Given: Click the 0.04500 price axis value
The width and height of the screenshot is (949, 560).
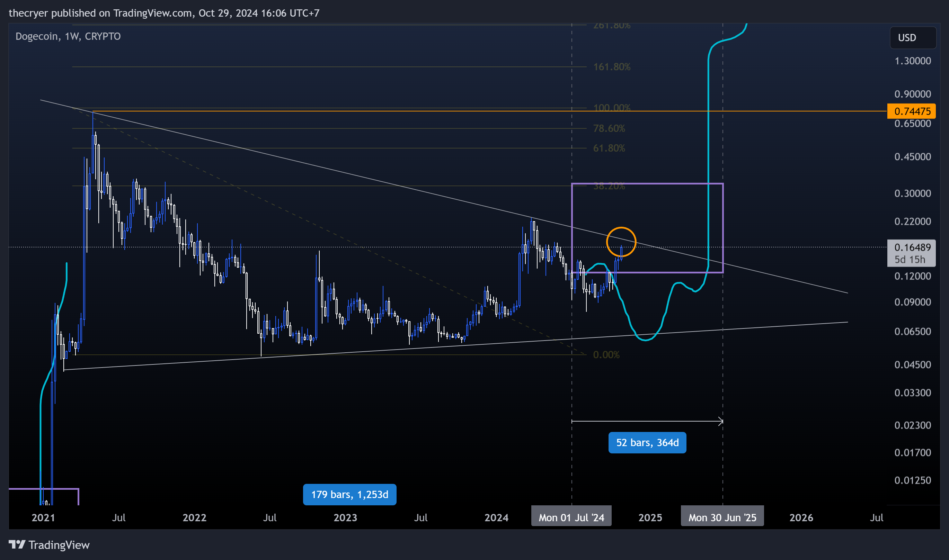Looking at the screenshot, I should coord(912,364).
